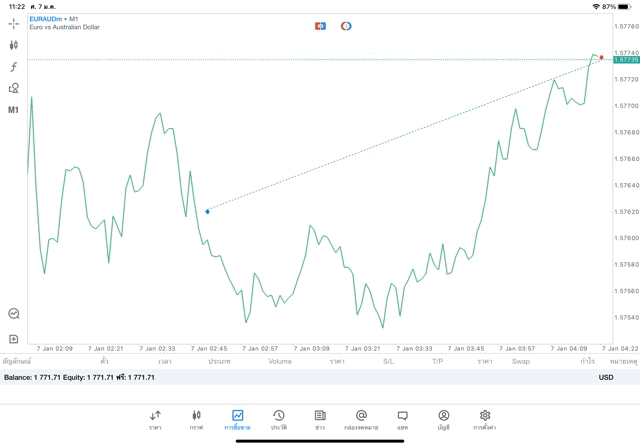
Task: Open the chart search magnifier icon
Action: [14, 313]
